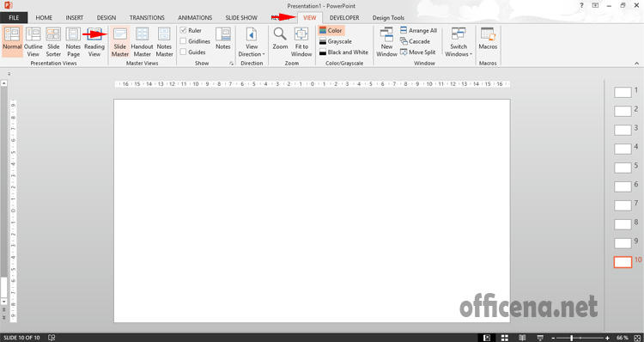Switch to the ANIMATIONS tab

pyautogui.click(x=195, y=18)
